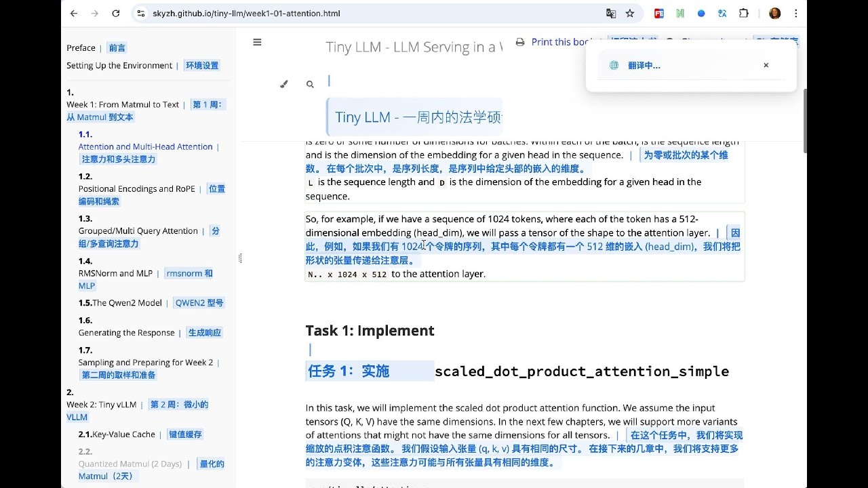Click Chinese translation '环境设置'
The height and width of the screenshot is (488, 868).
pos(202,66)
